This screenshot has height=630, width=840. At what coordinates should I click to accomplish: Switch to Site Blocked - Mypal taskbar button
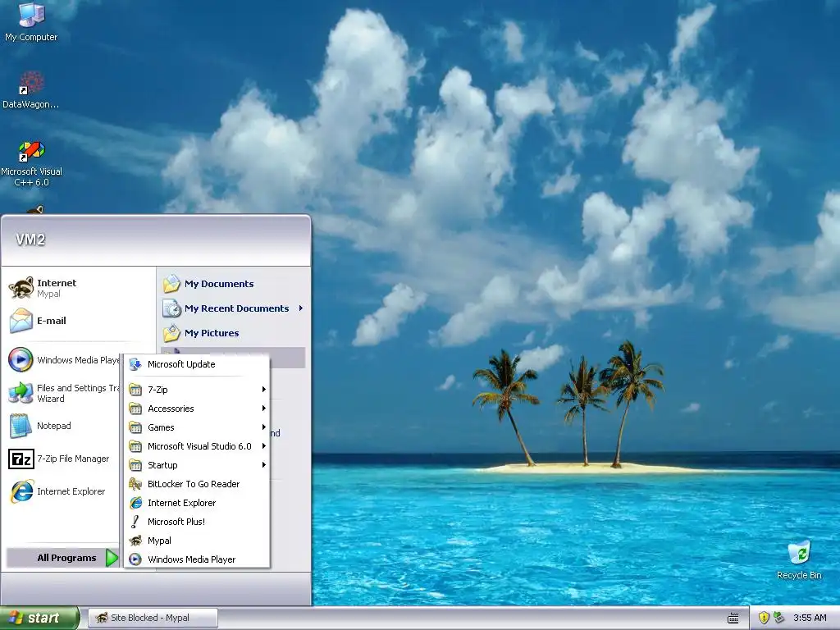coord(152,618)
